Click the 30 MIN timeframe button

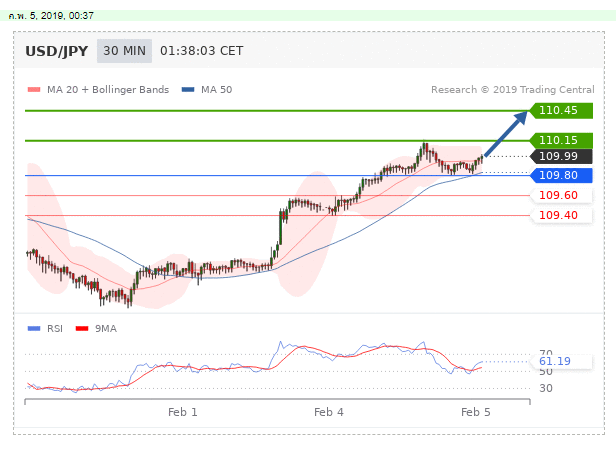click(124, 51)
